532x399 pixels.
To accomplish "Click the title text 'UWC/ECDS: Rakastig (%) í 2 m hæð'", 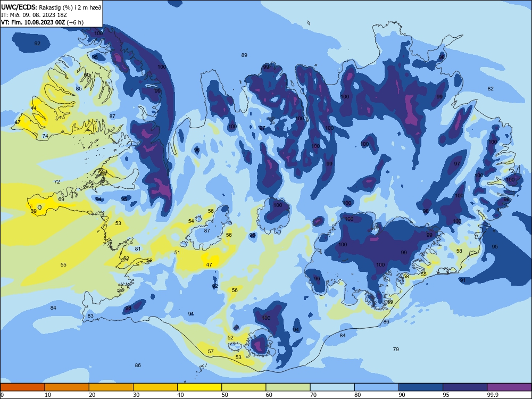I will [x=51, y=7].
